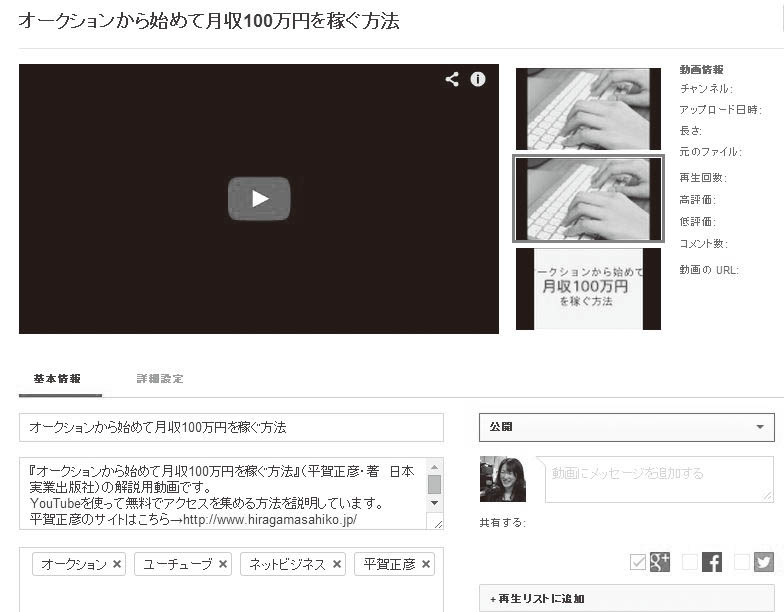Click the 長さ: label
This screenshot has width=784, height=612.
point(690,131)
